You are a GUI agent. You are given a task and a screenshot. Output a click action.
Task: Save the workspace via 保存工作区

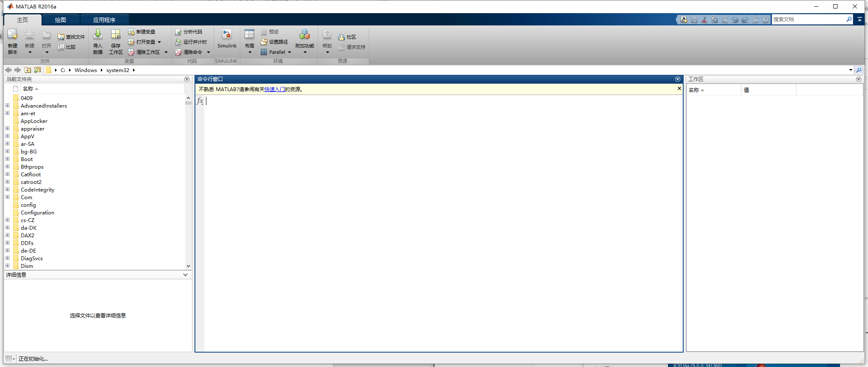point(116,42)
